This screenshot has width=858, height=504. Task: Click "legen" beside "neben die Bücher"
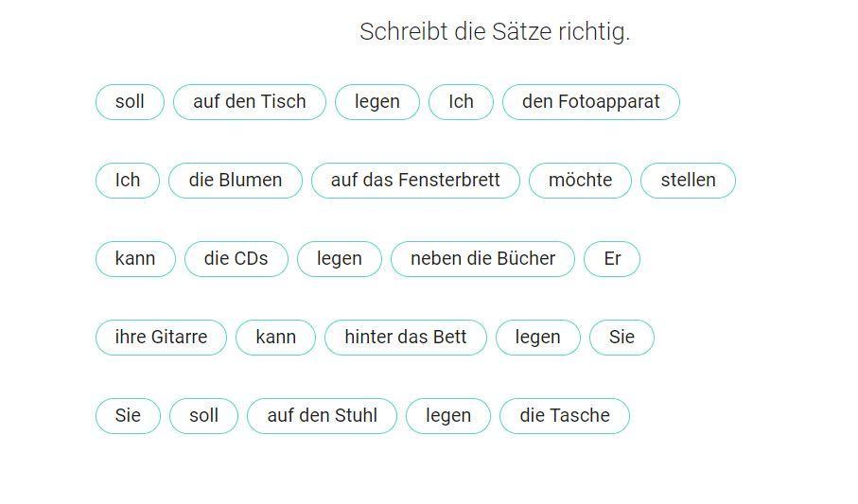340,259
